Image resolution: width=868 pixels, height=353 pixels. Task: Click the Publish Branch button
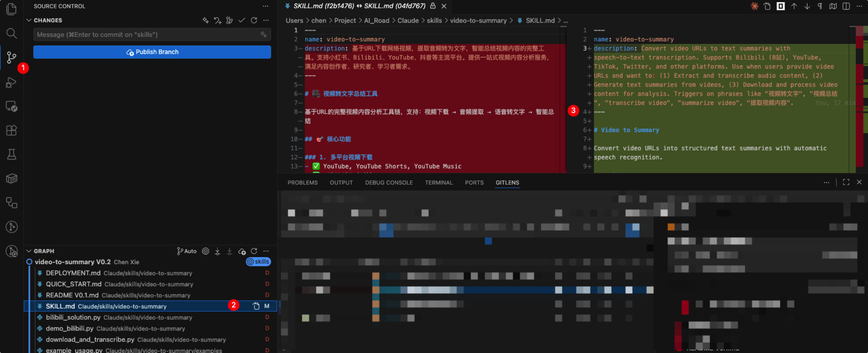(152, 52)
